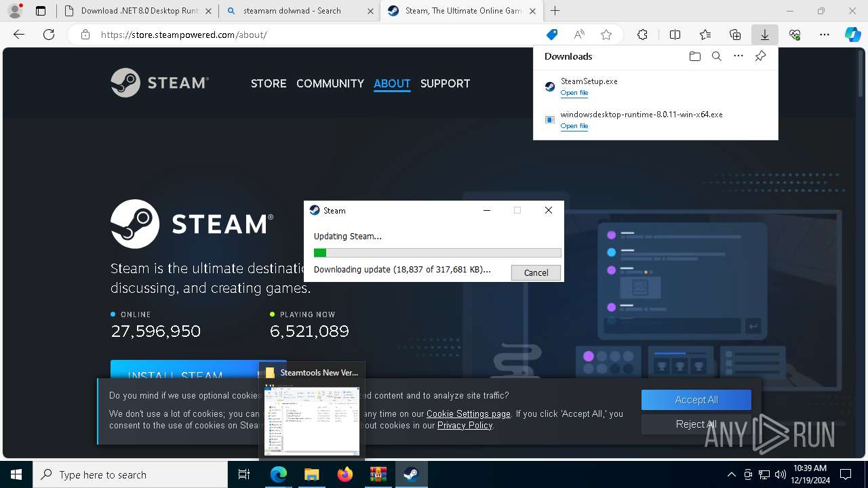Open Firefox from taskbar

[x=345, y=474]
